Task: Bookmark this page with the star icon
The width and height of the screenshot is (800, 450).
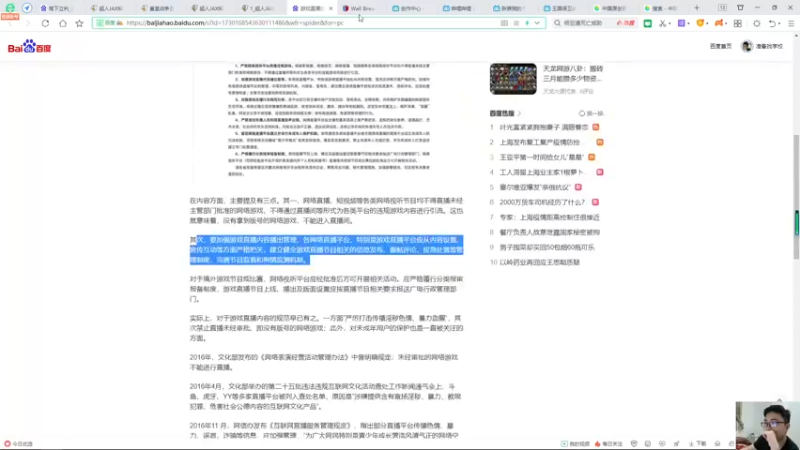Action: click(x=80, y=23)
